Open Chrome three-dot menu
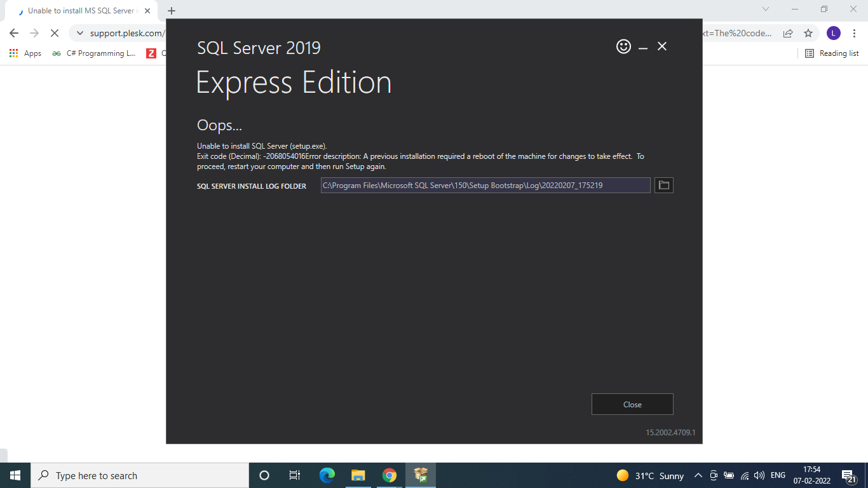Image resolution: width=868 pixels, height=488 pixels. point(853,33)
